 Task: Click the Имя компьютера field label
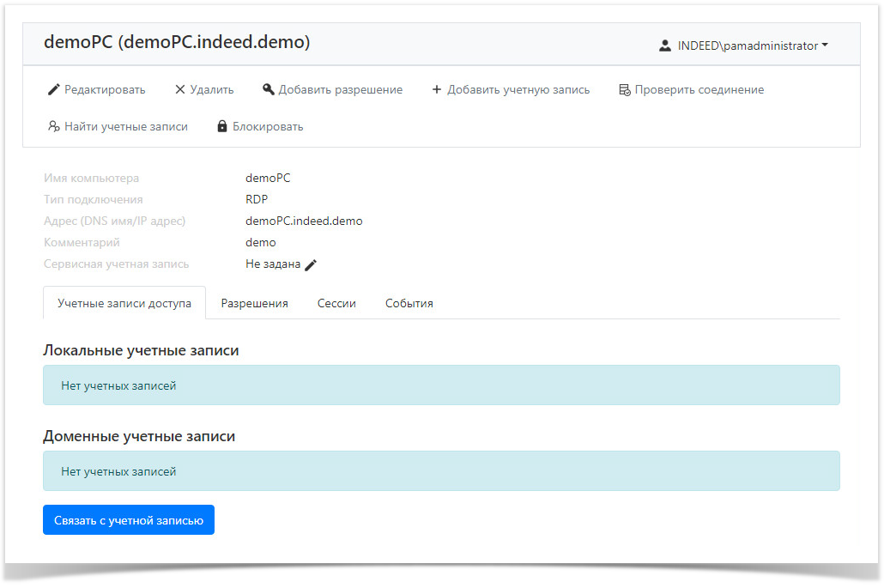click(x=91, y=179)
